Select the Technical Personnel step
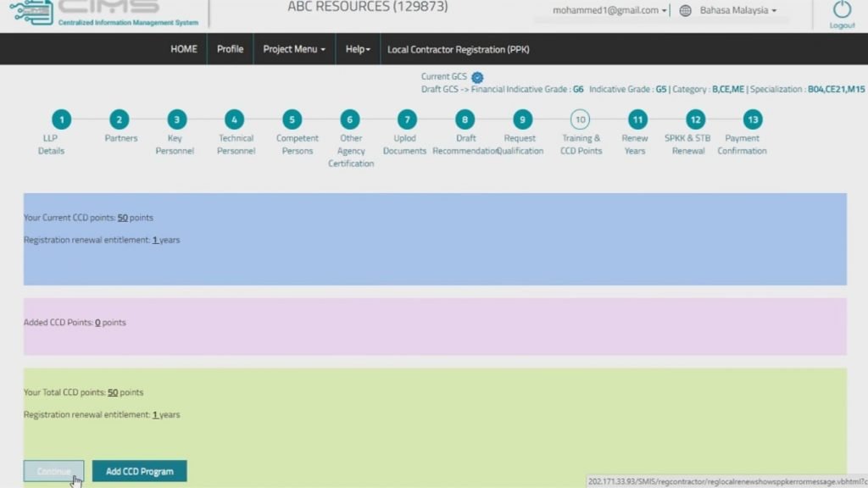Image resolution: width=868 pixels, height=488 pixels. click(x=235, y=119)
